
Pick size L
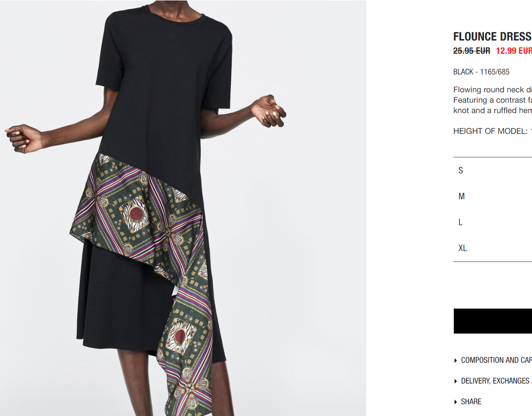point(492,222)
